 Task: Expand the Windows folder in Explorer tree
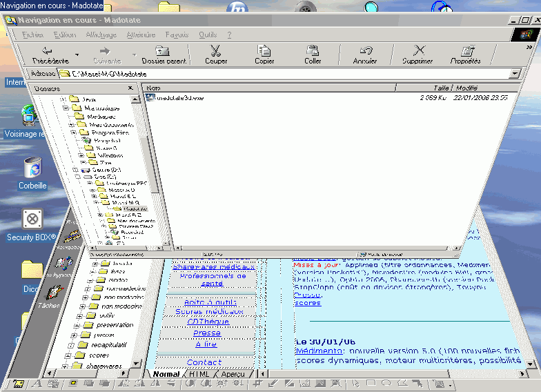coord(81,155)
